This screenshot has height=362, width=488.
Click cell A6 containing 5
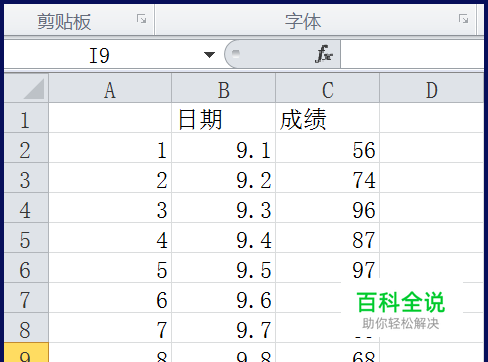[x=110, y=268]
